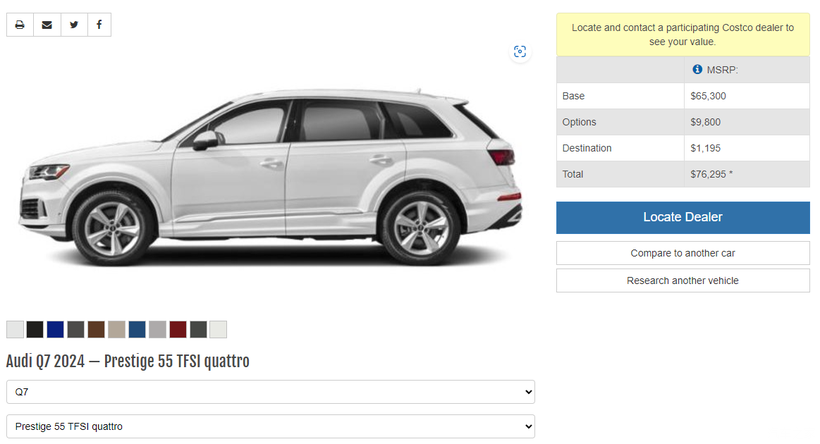
Task: Choose the brown color swatch
Action: coord(96,329)
